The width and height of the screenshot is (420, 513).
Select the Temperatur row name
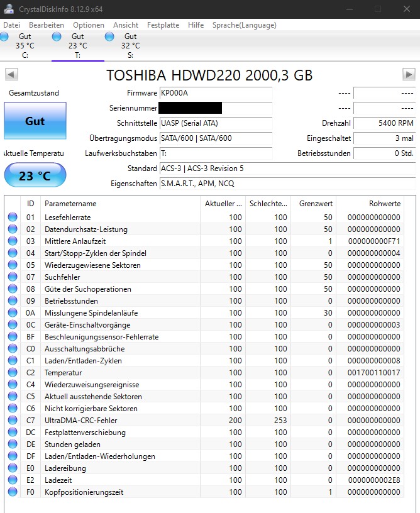point(63,373)
